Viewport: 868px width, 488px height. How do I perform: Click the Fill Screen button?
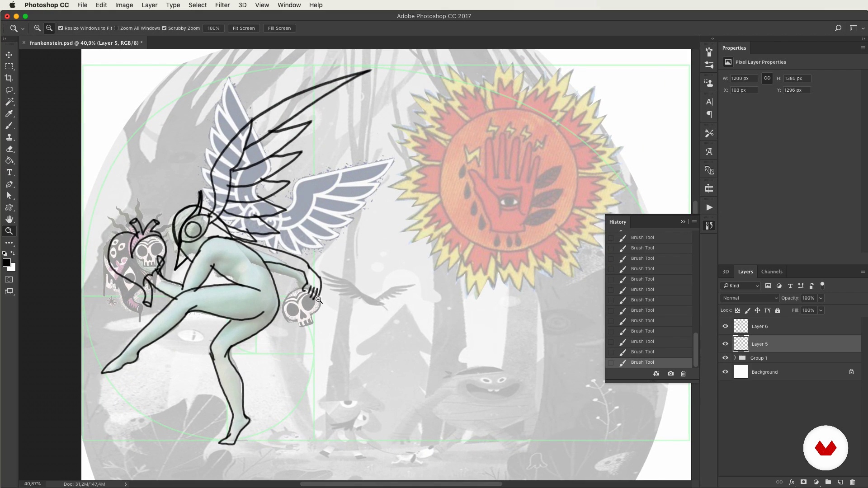(x=279, y=28)
